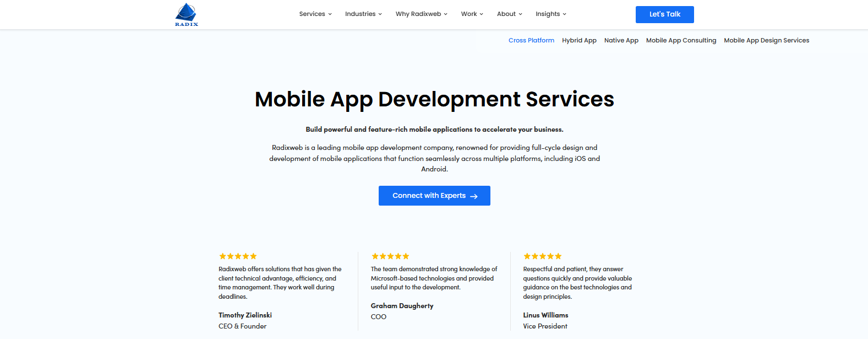
Task: Open Mobile App Design Services link
Action: 766,40
